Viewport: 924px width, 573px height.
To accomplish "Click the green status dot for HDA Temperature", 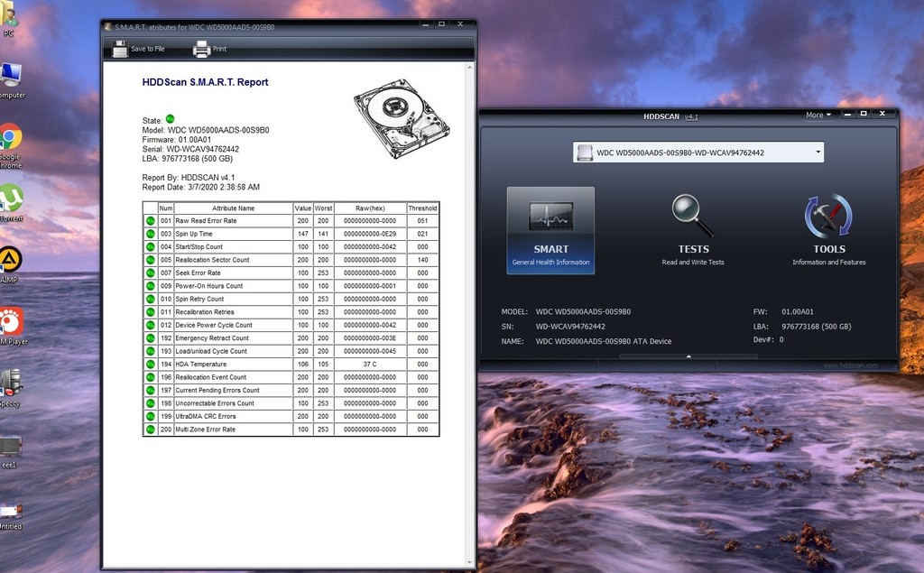I will [151, 365].
